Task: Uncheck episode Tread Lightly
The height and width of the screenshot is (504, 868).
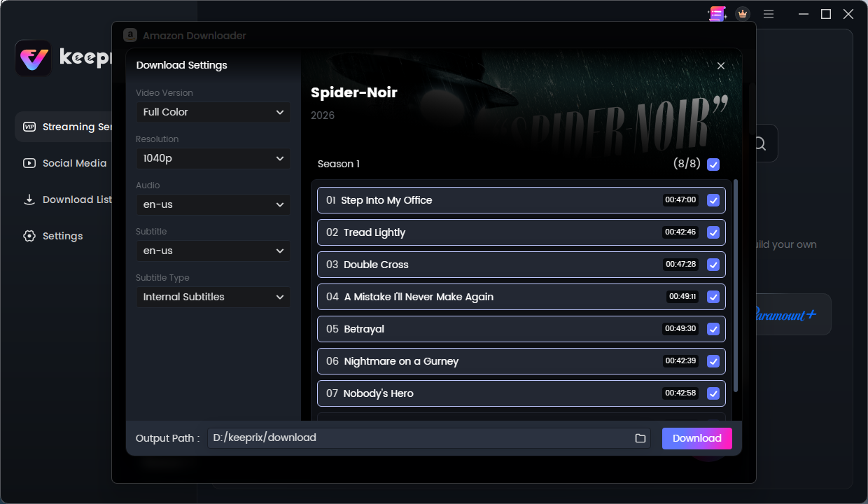Action: tap(713, 232)
